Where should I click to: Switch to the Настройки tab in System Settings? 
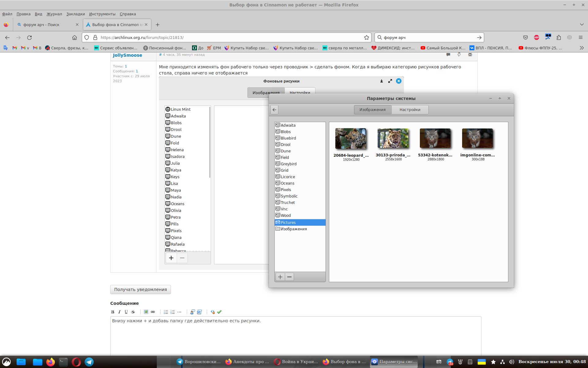tap(410, 110)
